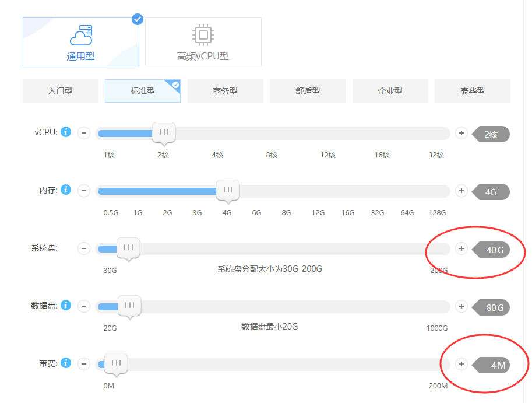The image size is (532, 403).
Task: Click the 数据盘 info icon
Action: pyautogui.click(x=66, y=305)
